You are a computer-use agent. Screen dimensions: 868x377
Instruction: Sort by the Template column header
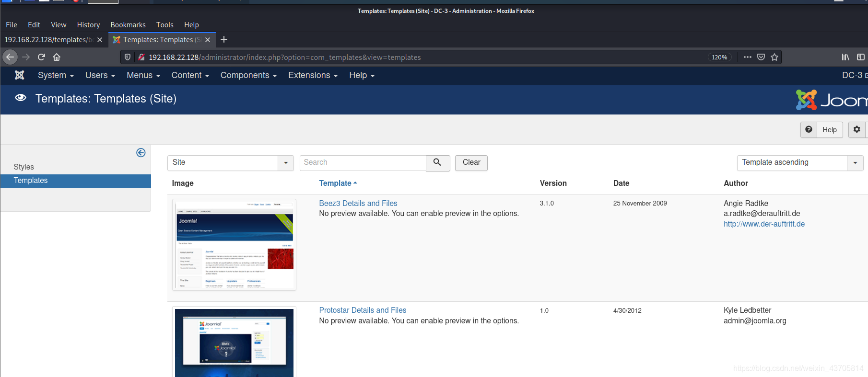(x=338, y=183)
